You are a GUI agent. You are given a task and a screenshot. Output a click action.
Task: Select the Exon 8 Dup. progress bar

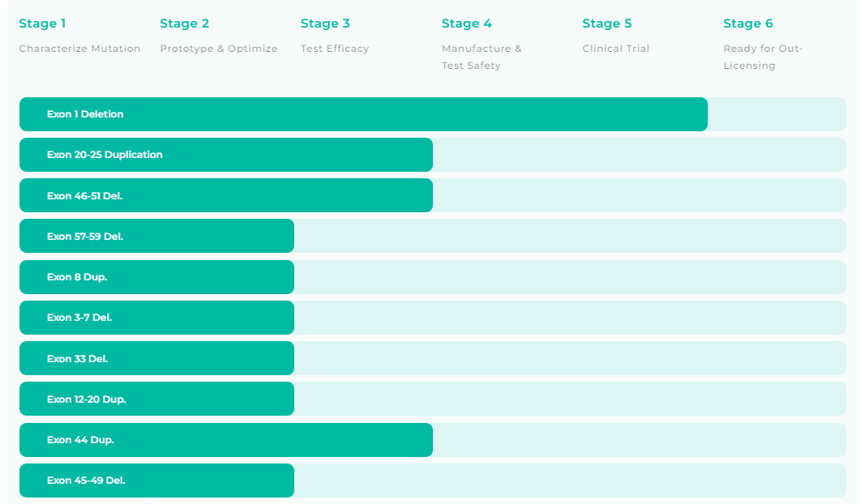(156, 277)
